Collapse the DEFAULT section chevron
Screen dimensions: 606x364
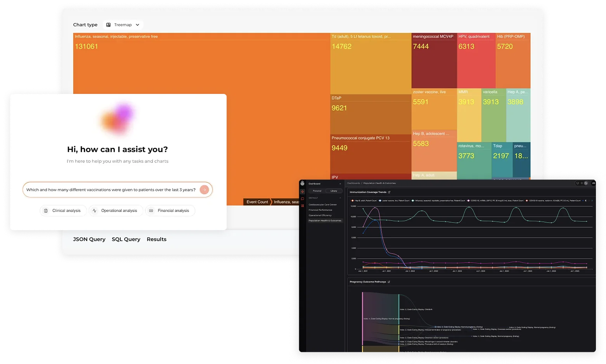pos(340,198)
